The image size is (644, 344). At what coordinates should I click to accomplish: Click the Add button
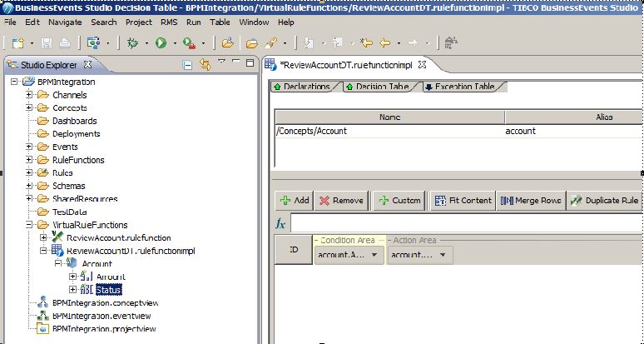[x=295, y=201]
